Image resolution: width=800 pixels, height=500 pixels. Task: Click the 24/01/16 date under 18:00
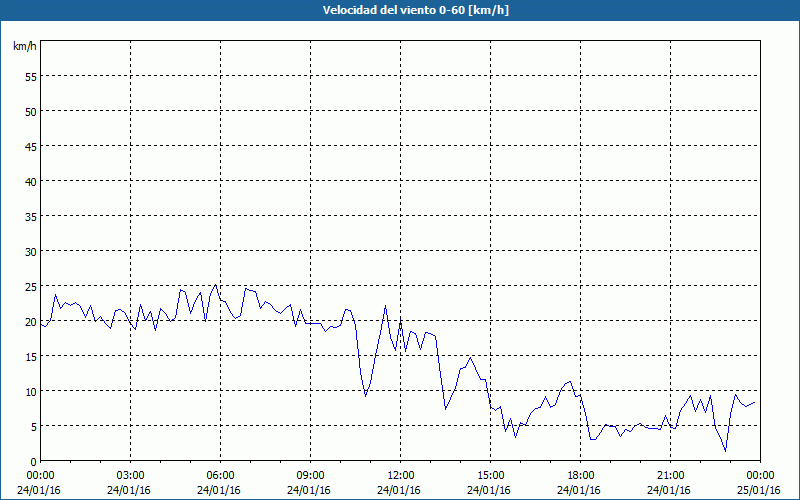579,490
